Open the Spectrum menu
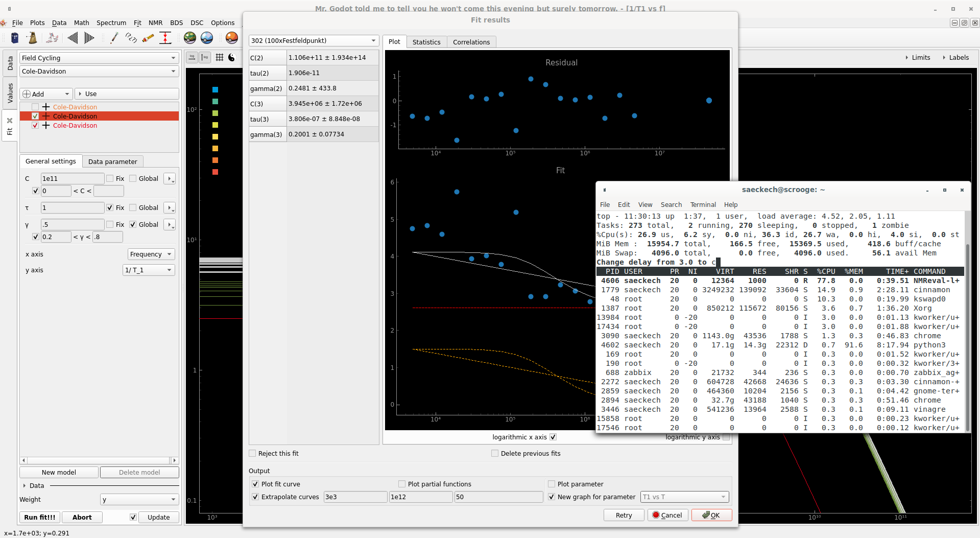Viewport: 980px width, 538px height. pos(111,22)
